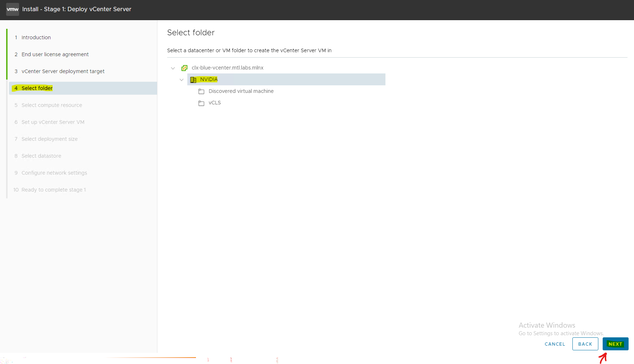Click the CANCEL button

(555, 344)
